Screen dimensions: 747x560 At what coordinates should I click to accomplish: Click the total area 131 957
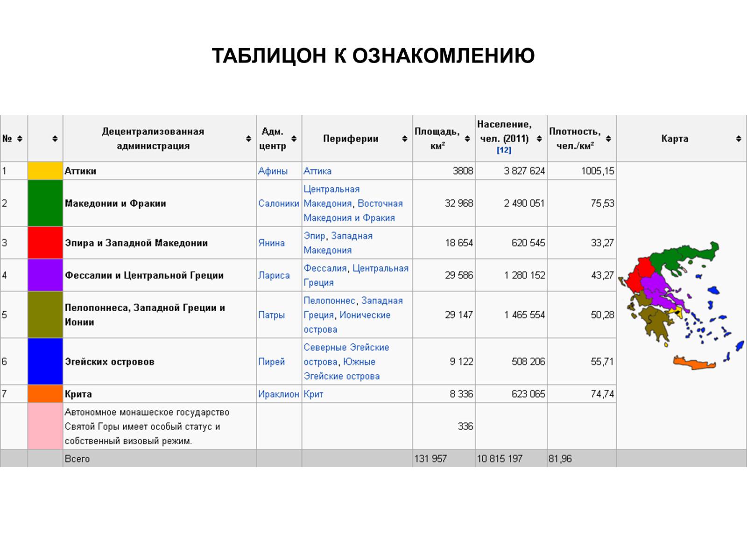point(430,459)
